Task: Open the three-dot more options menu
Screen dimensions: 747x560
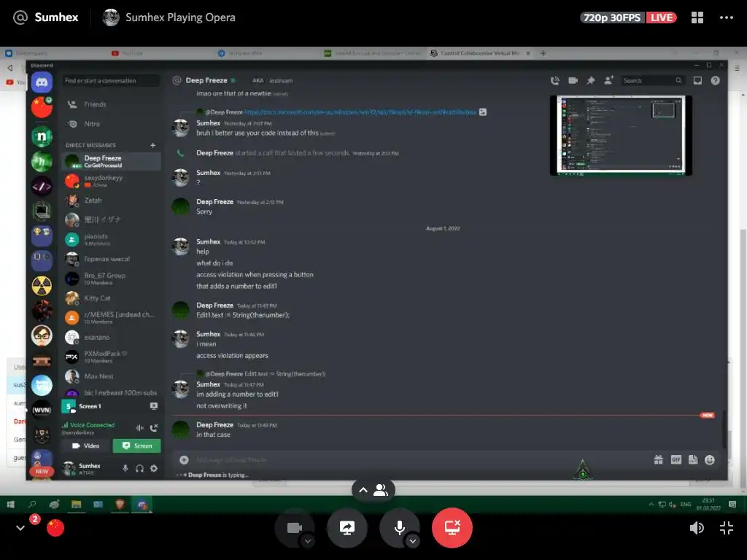Action: pos(726,17)
